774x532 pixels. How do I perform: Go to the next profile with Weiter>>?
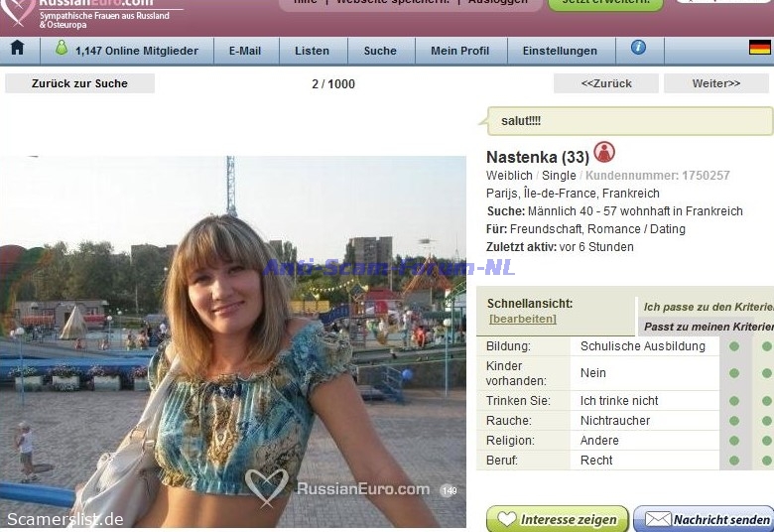click(x=715, y=83)
